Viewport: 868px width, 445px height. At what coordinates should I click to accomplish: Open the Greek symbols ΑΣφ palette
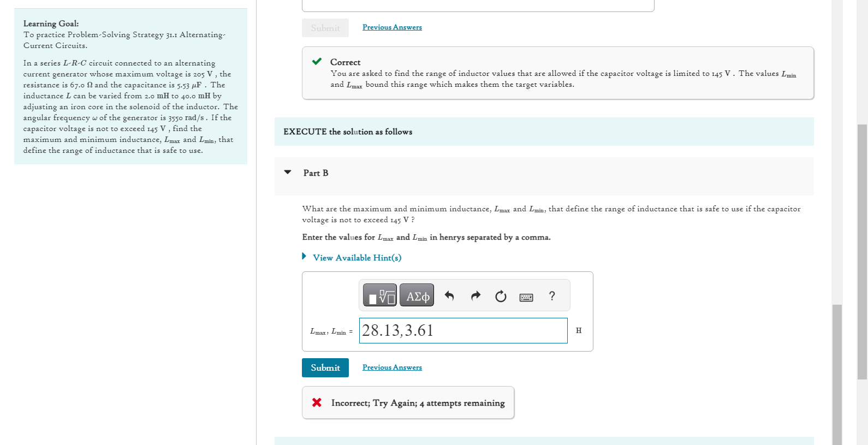[417, 295]
